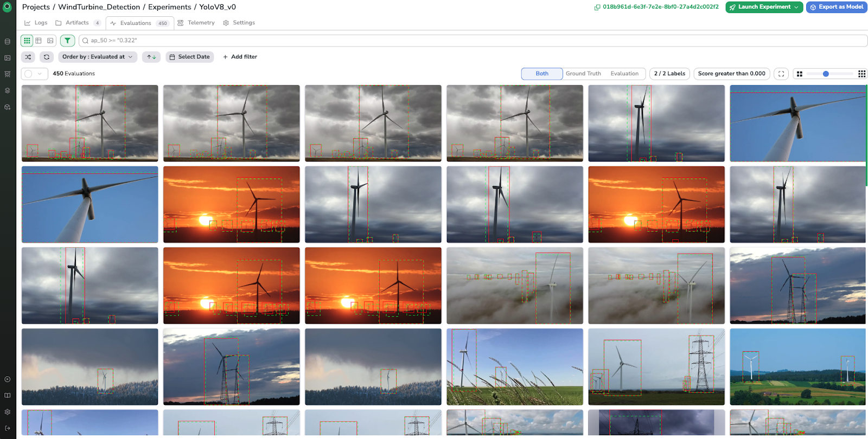The width and height of the screenshot is (868, 439).
Task: Open the layers stack icon in sidebar
Action: coord(8,91)
